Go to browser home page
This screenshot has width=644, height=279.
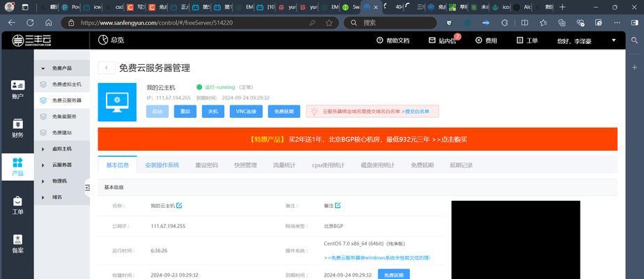49,23
